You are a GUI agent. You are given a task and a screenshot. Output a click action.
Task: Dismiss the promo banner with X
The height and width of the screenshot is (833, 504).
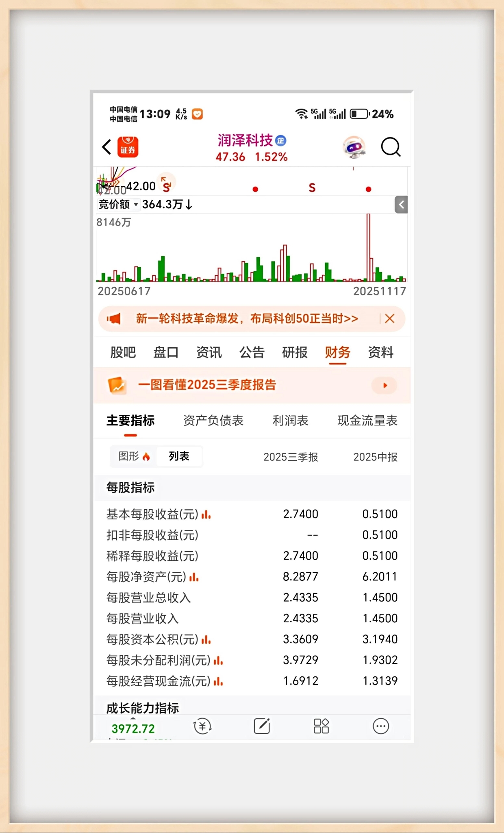coord(390,318)
